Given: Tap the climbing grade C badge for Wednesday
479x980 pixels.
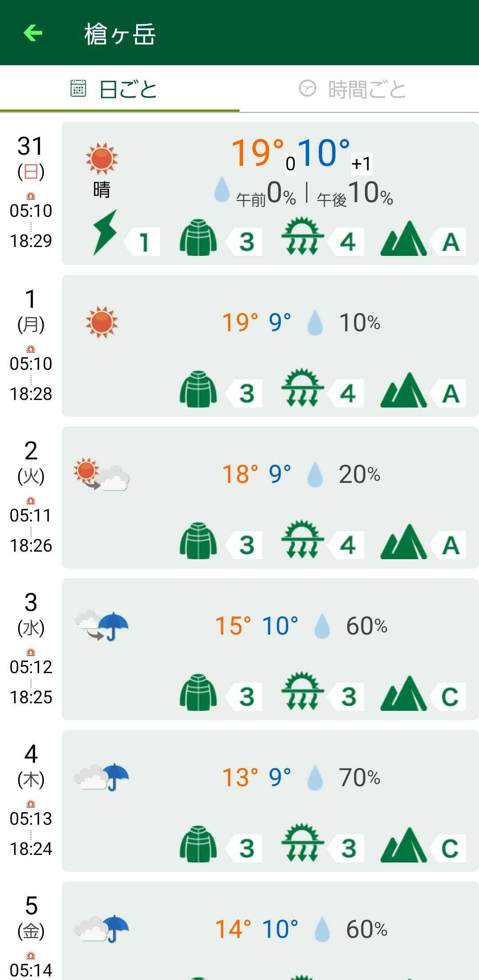Looking at the screenshot, I should [450, 697].
